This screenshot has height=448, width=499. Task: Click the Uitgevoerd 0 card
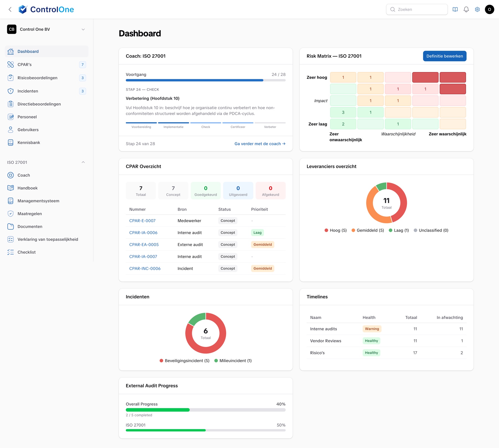(238, 191)
